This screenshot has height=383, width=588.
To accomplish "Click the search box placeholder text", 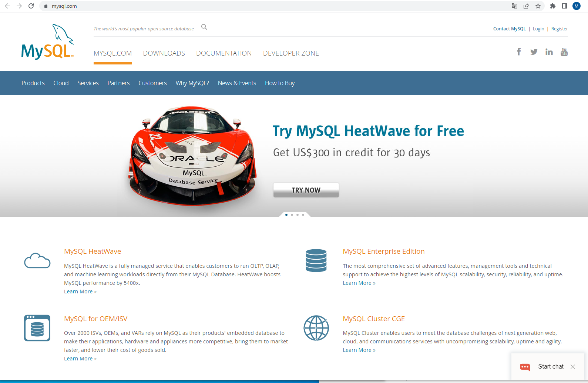I will 144,29.
